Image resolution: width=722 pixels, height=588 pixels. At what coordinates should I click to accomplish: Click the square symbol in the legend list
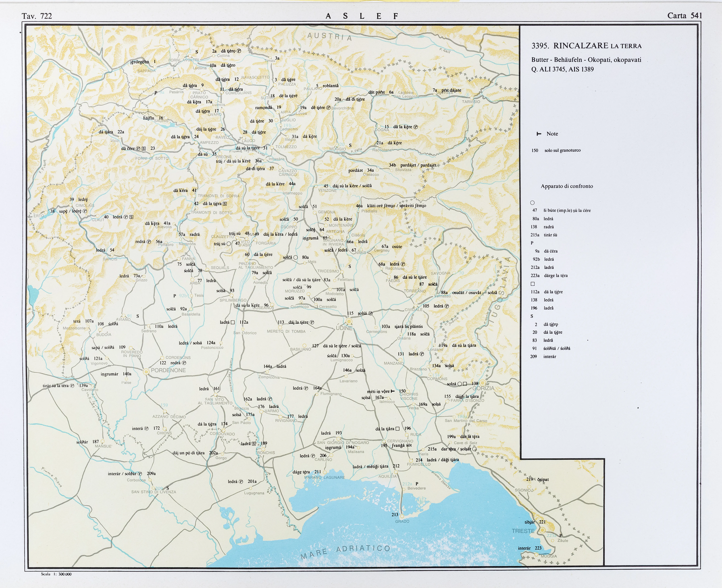533,284
